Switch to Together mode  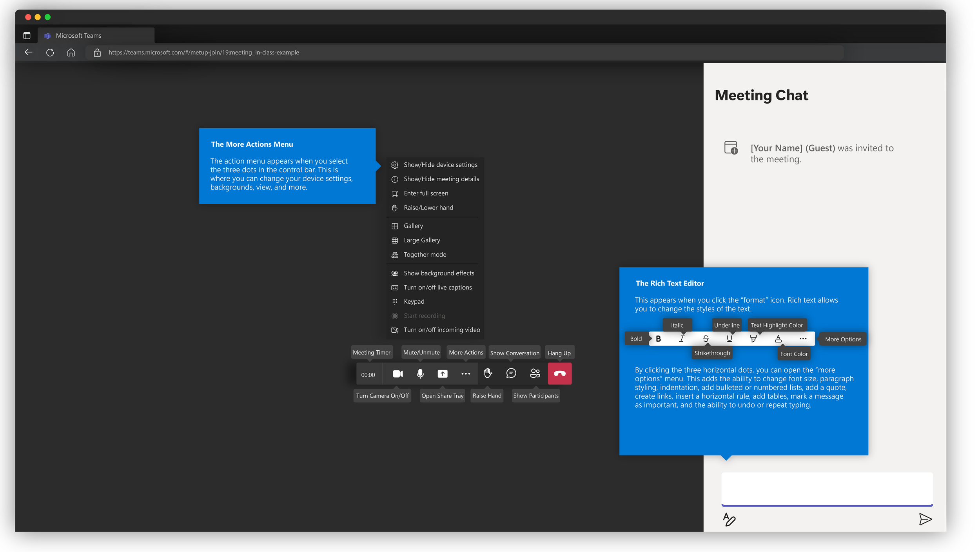coord(425,254)
